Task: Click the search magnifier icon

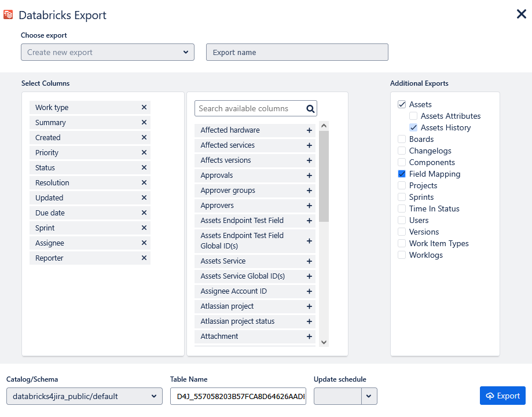Action: coord(310,108)
